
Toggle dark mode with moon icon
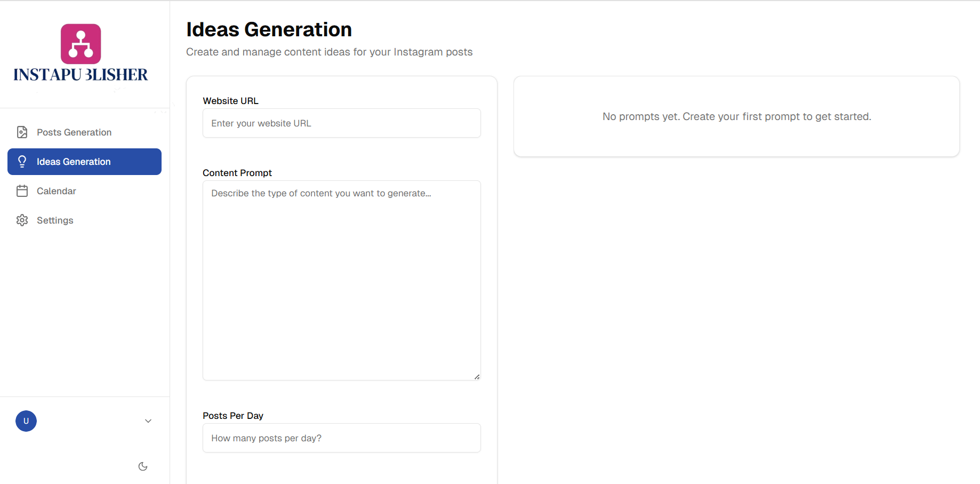pyautogui.click(x=143, y=466)
